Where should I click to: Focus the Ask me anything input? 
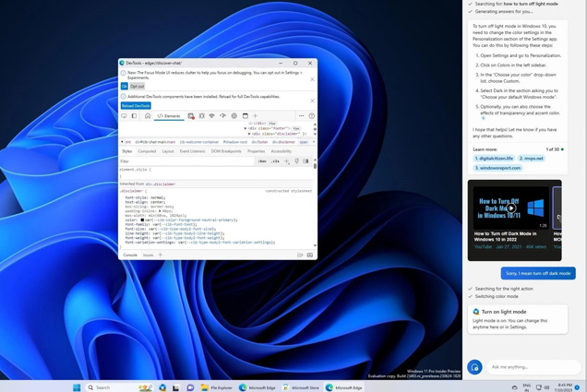[x=533, y=367]
